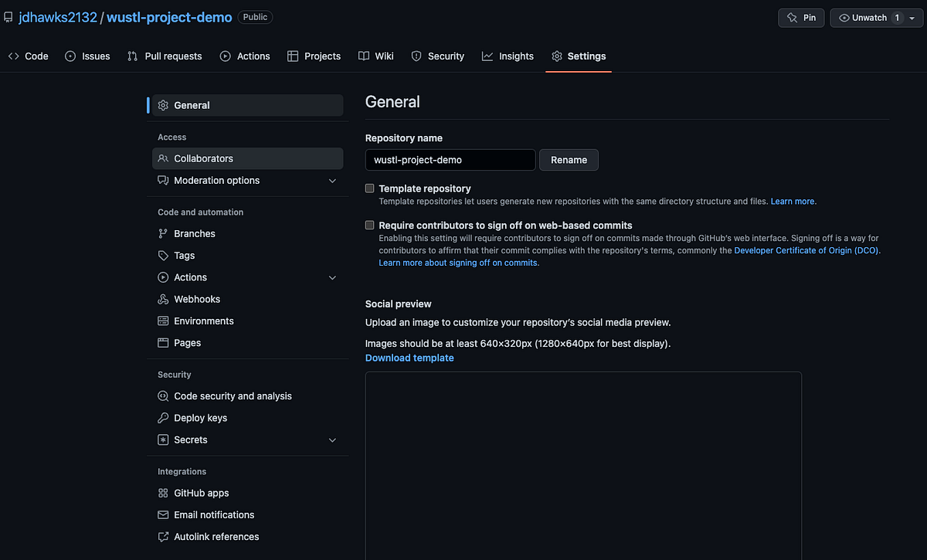
Task: Enable Template repository option
Action: [x=369, y=188]
